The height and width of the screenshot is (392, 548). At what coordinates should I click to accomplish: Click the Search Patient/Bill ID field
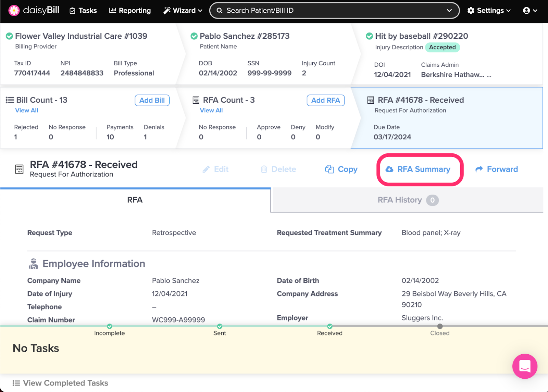pos(329,11)
